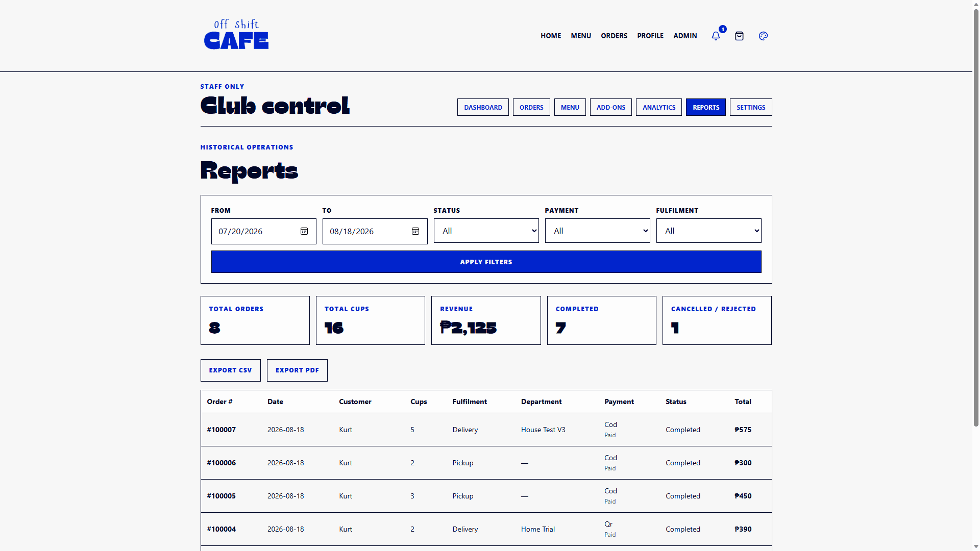Click the Off Shift Cafe logo

236,35
